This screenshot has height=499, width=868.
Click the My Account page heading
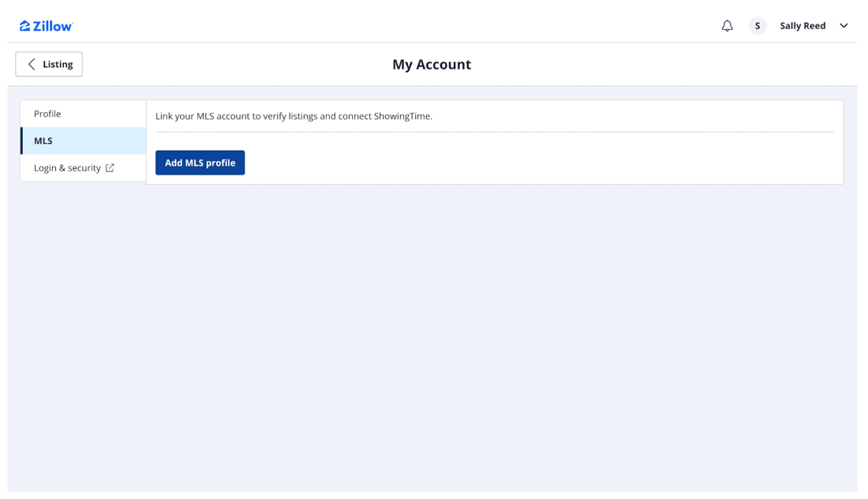coord(431,64)
